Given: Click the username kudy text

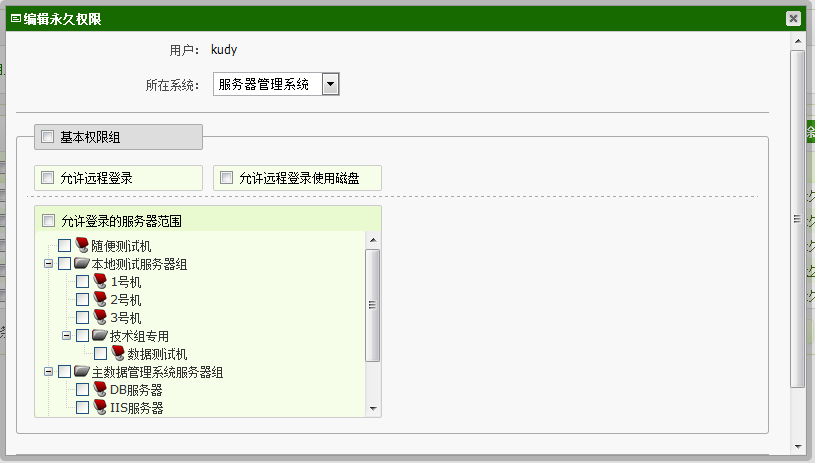Looking at the screenshot, I should (224, 50).
